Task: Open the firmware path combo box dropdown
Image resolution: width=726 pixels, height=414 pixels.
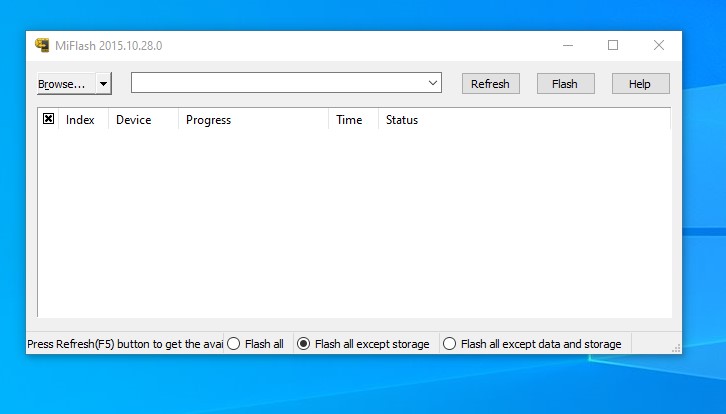Action: coord(433,83)
